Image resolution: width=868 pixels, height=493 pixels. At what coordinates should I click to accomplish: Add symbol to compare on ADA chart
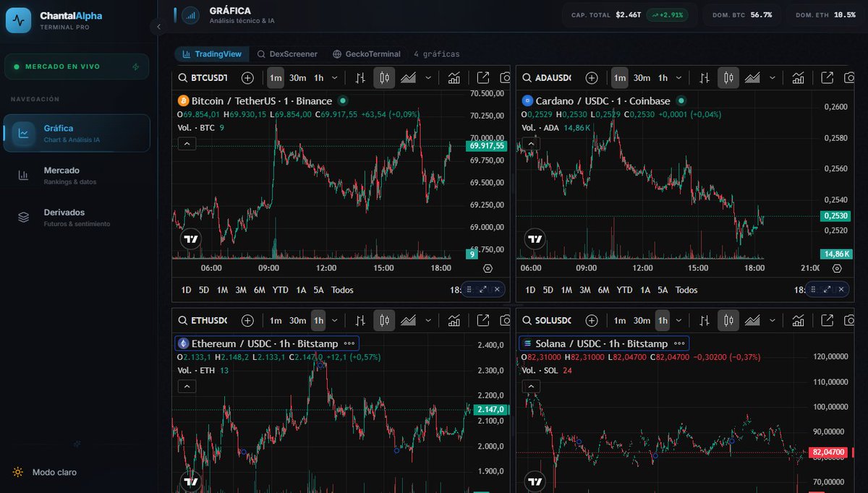592,78
